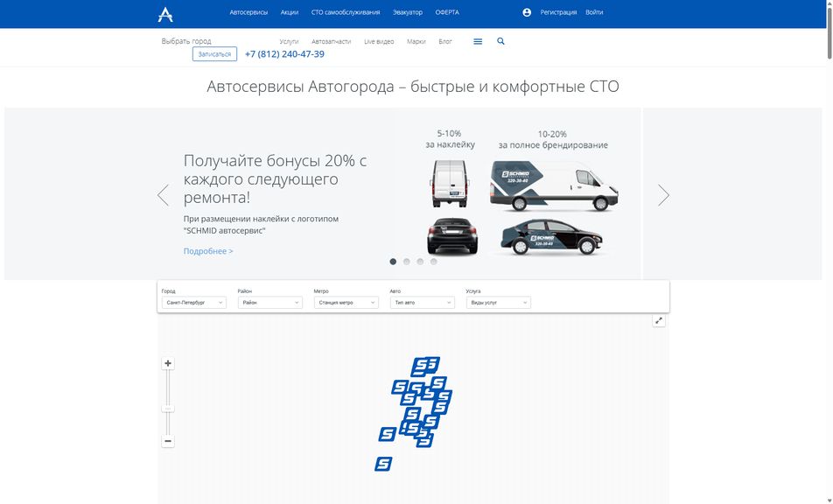Screen dimensions: 833x504
Task: Switch to the second carousel dot
Action: 406,262
